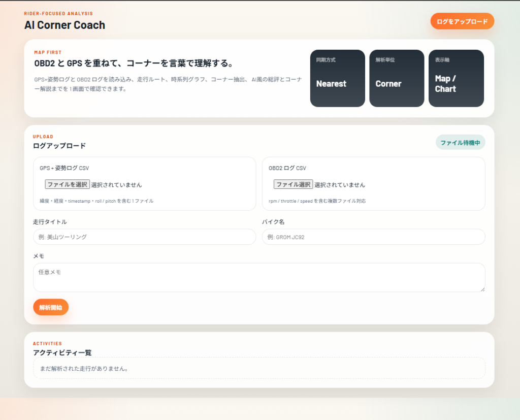
Task: Click the OBD2 と GPS を重ねて headline
Action: [x=134, y=63]
